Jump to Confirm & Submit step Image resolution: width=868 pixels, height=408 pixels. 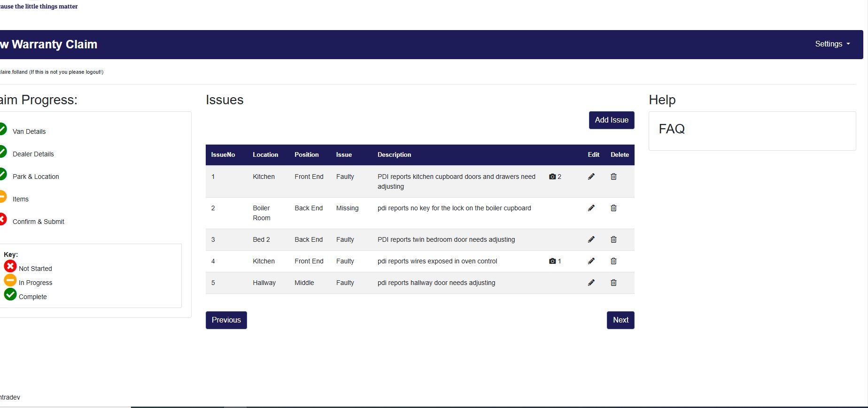click(38, 222)
